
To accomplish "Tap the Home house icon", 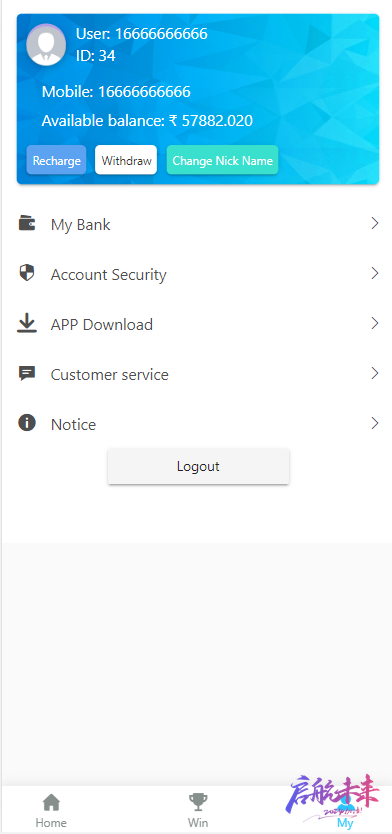I will (51, 803).
